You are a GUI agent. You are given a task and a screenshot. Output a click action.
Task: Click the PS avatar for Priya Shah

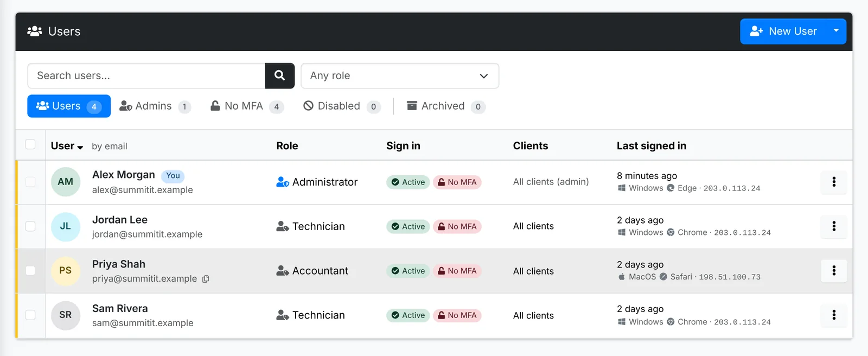pos(66,270)
